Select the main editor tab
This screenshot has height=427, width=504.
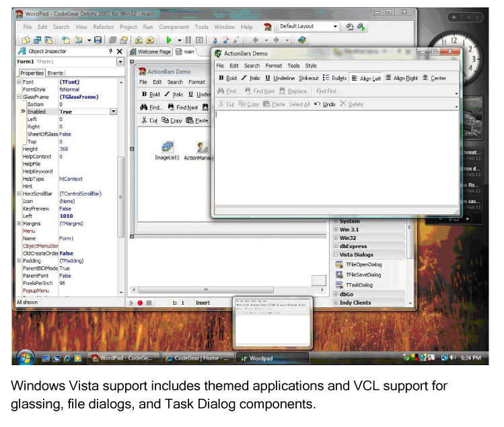(185, 51)
